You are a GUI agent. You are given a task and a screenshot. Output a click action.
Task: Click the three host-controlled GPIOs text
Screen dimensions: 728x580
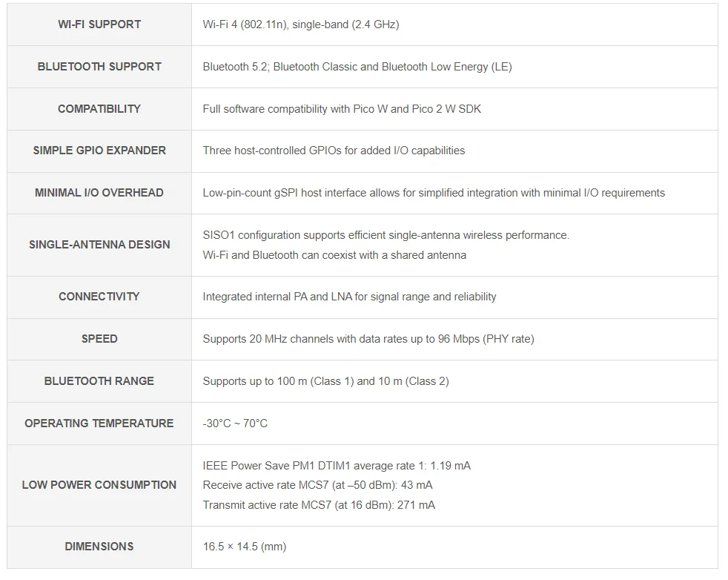click(334, 151)
